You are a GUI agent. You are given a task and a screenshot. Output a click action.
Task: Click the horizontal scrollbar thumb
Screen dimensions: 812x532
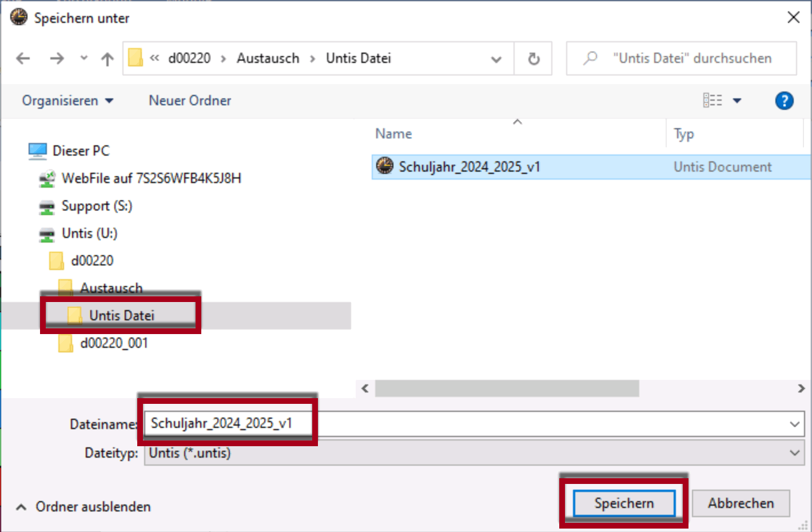[507, 388]
